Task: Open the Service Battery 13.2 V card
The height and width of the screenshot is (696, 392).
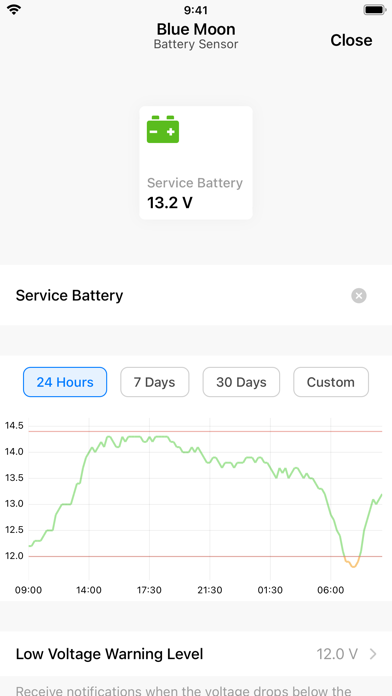Action: pos(196,163)
